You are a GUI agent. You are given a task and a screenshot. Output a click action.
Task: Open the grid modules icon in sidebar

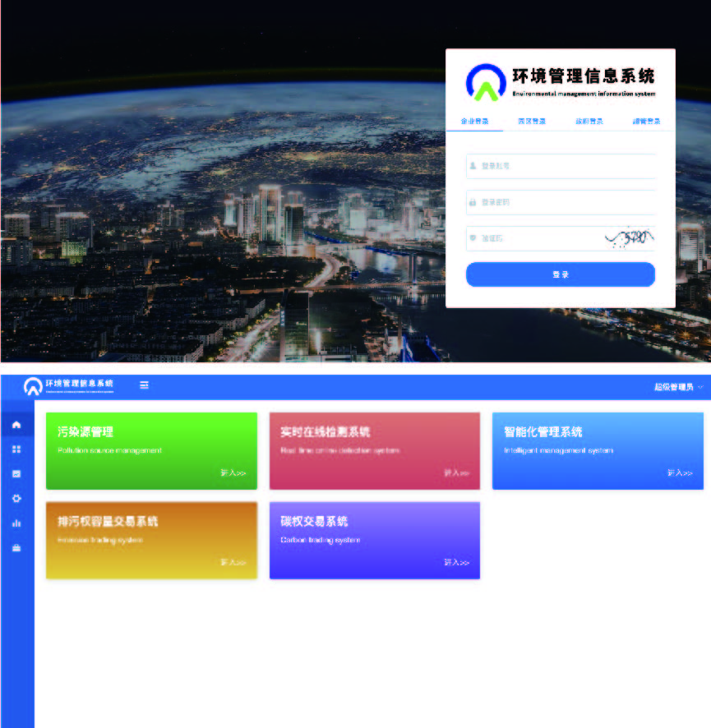click(x=16, y=449)
